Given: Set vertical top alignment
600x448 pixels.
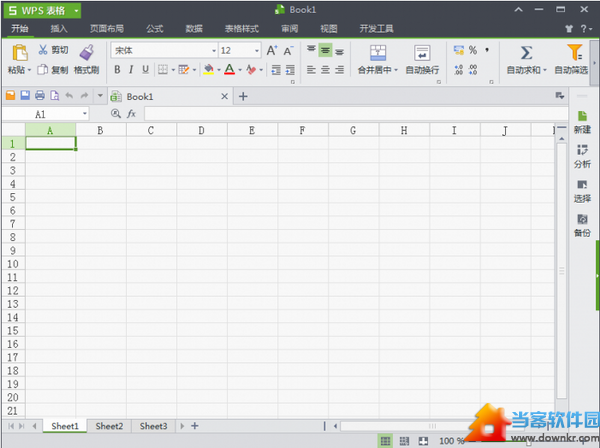Looking at the screenshot, I should [311, 50].
